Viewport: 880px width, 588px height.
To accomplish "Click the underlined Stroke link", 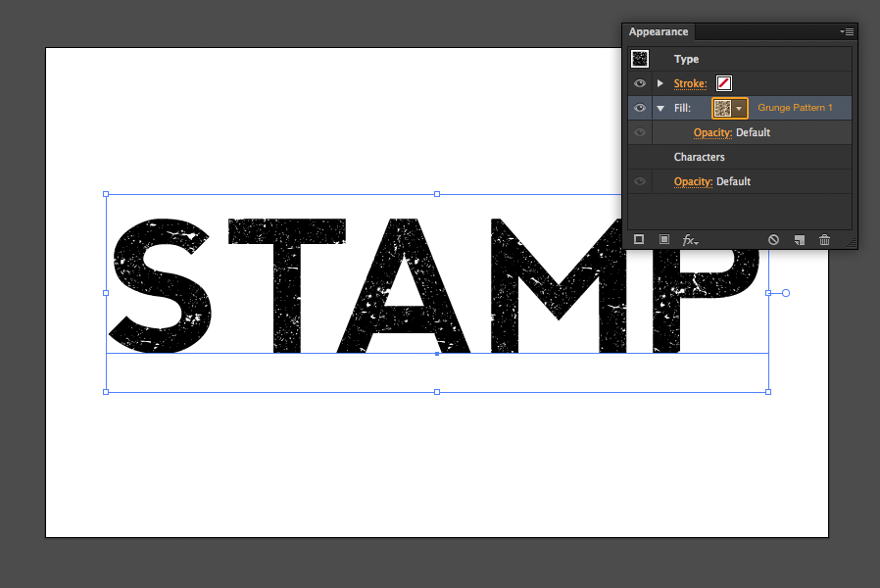I will click(x=692, y=83).
